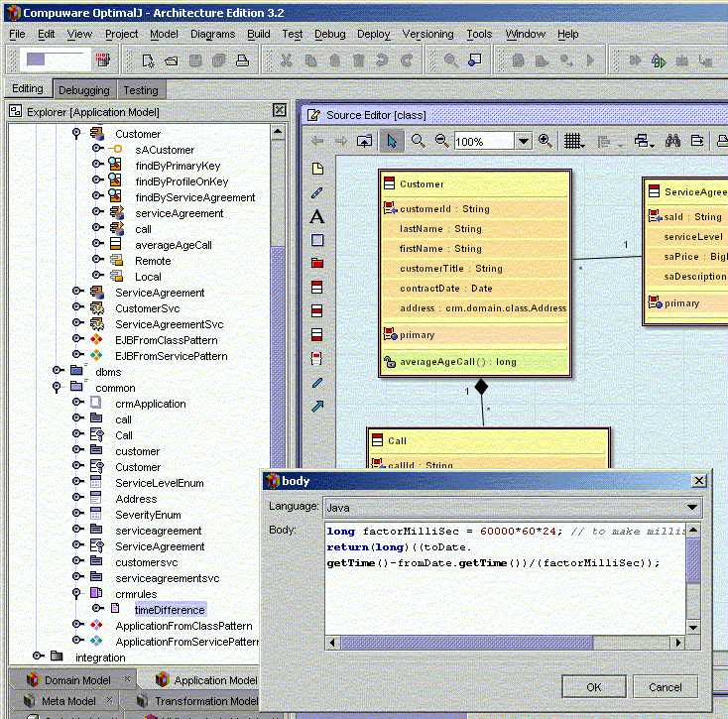Select timeDifference in the Explorer tree

(170, 610)
